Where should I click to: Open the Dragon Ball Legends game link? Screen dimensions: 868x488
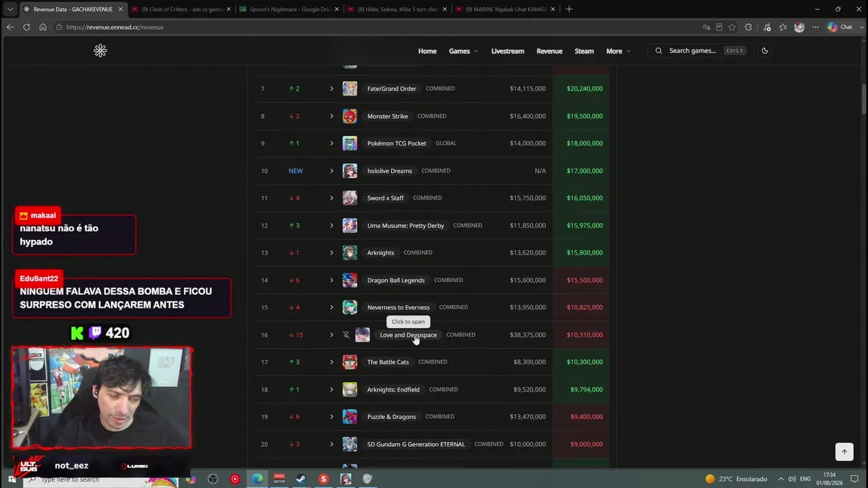pyautogui.click(x=396, y=280)
